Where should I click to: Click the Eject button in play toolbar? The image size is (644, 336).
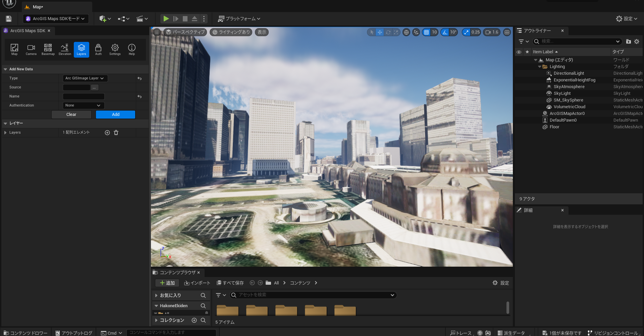pyautogui.click(x=195, y=19)
